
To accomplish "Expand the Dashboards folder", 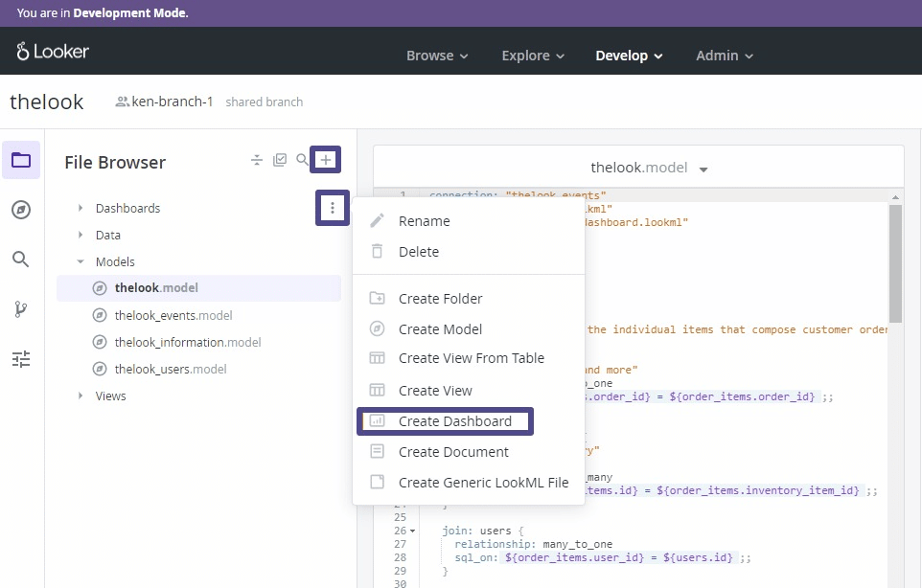I will (81, 208).
